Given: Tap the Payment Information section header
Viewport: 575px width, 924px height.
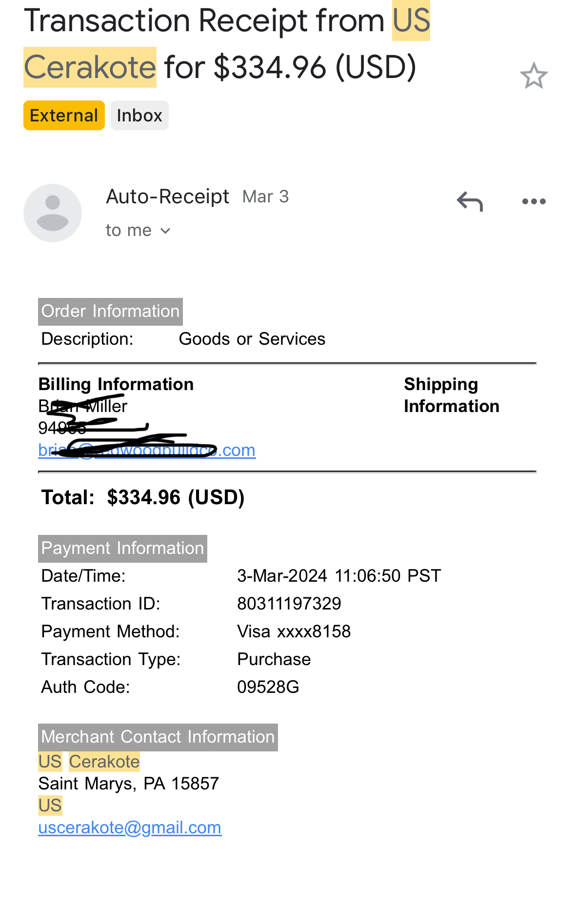Looking at the screenshot, I should [x=122, y=548].
